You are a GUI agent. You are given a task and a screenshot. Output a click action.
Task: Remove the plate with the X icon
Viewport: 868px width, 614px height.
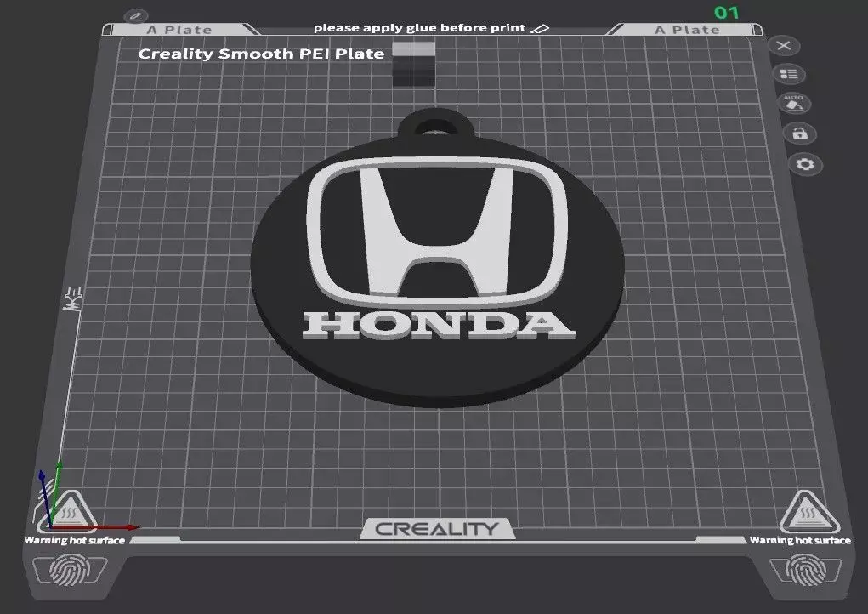(x=784, y=45)
